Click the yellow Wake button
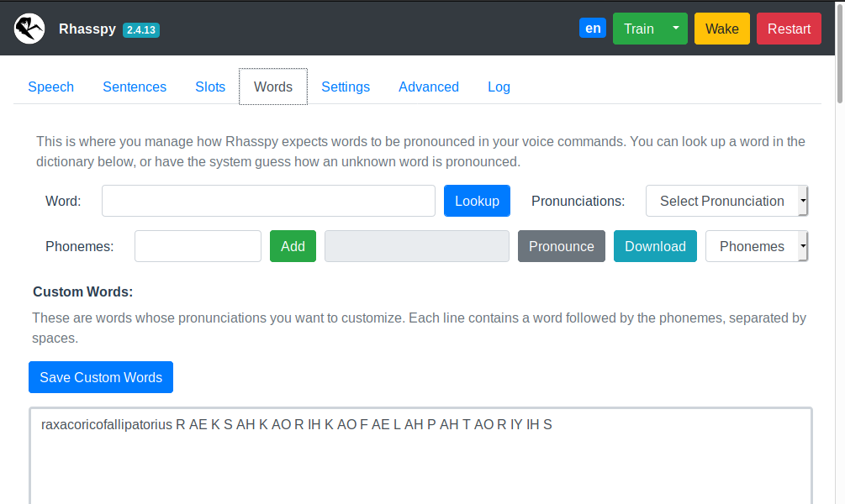Image resolution: width=845 pixels, height=504 pixels. coord(721,29)
